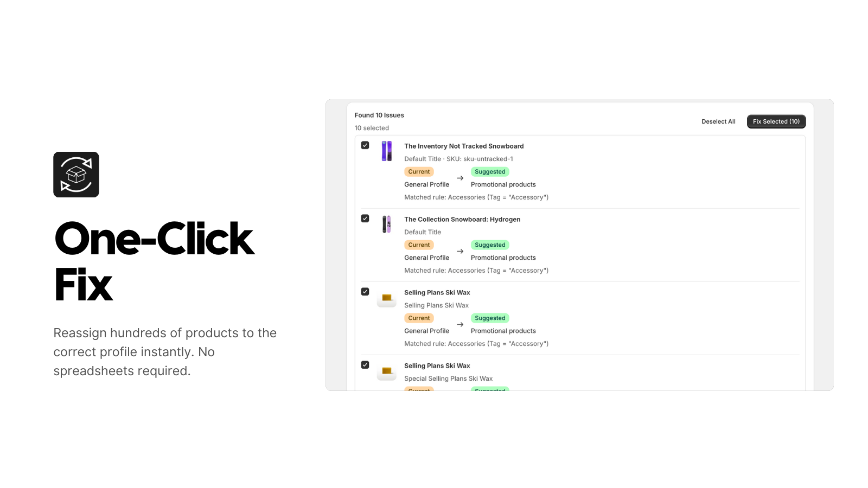Open the matched rule Accessories tag text
The image size is (868, 488).
tap(476, 197)
